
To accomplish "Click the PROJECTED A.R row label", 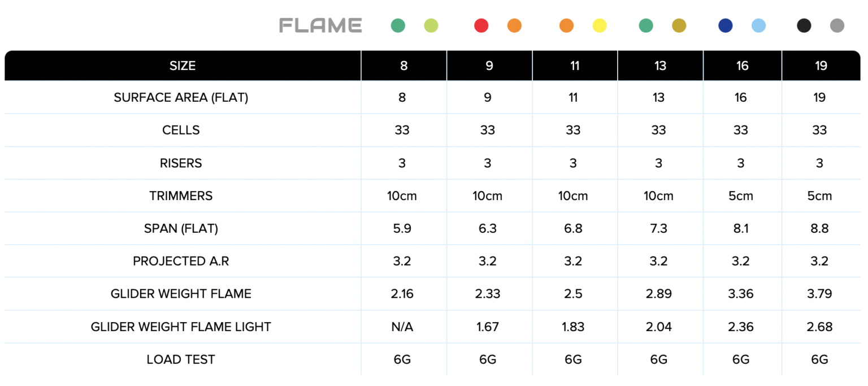I will pyautogui.click(x=181, y=261).
